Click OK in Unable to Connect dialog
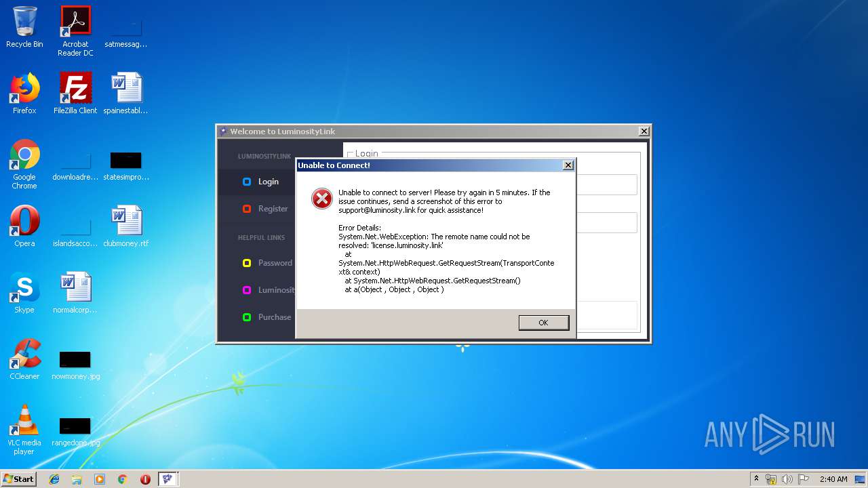 click(x=543, y=323)
